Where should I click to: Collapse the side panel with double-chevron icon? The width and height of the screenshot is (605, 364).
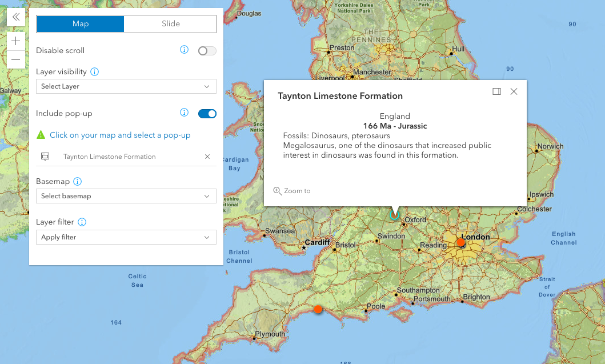(x=15, y=17)
